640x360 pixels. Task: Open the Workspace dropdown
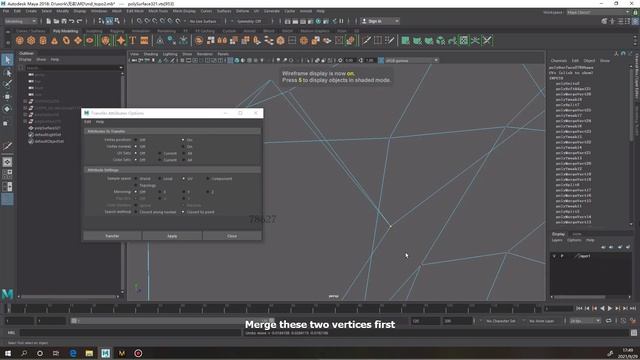coord(598,12)
